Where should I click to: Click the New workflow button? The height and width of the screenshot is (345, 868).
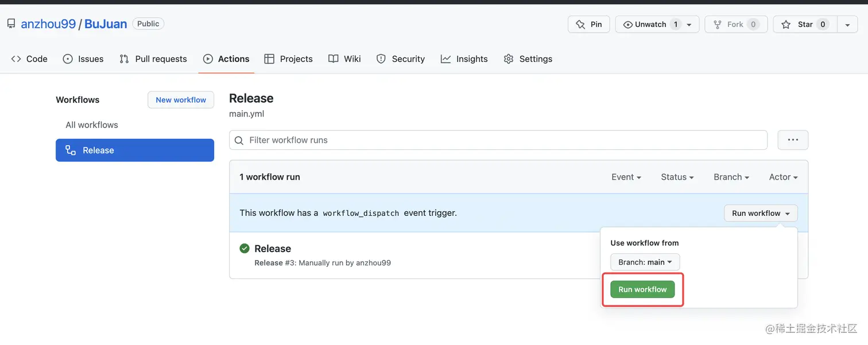pyautogui.click(x=181, y=99)
